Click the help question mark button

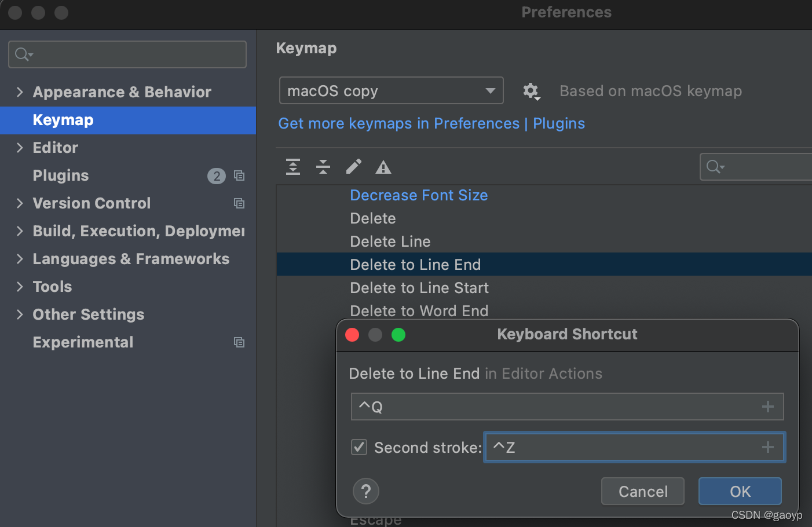pos(366,492)
